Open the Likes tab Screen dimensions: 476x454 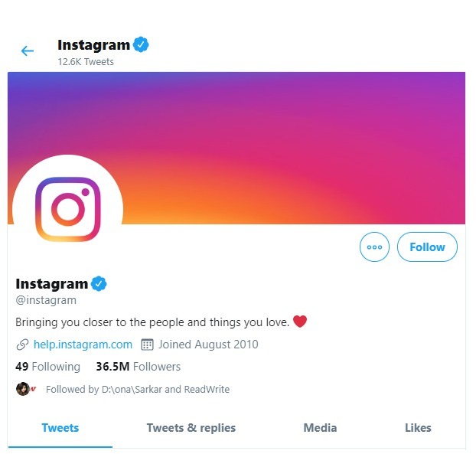[x=418, y=428]
